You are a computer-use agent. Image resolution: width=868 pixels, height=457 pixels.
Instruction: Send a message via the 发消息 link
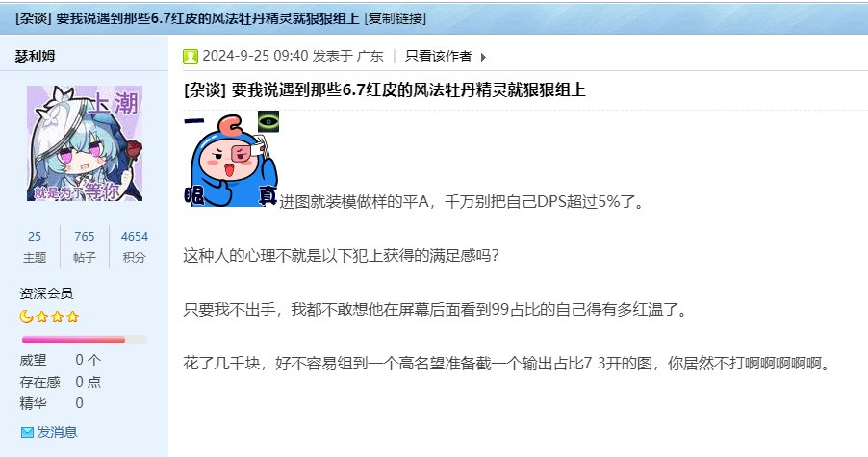coord(57,432)
